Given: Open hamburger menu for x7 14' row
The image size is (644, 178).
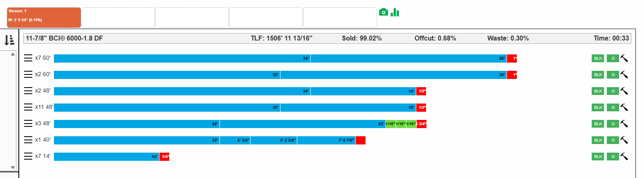Looking at the screenshot, I should coord(28,156).
